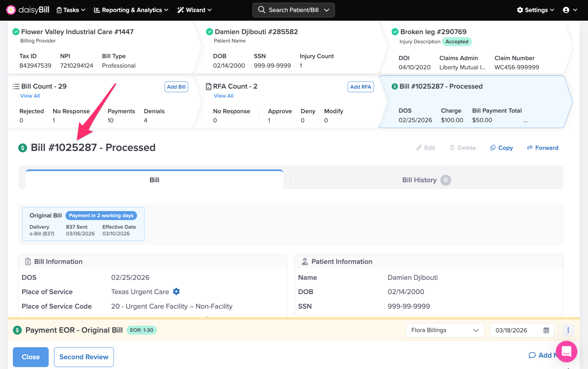Click the Forward bill arrow icon
Viewport: 588px width, 369px height.
click(x=530, y=148)
